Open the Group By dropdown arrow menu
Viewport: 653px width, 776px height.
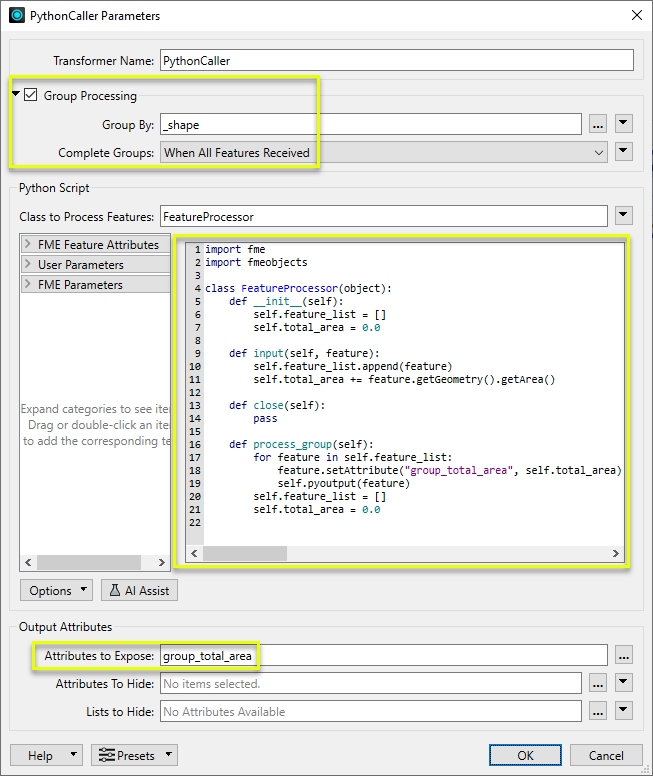[x=624, y=123]
